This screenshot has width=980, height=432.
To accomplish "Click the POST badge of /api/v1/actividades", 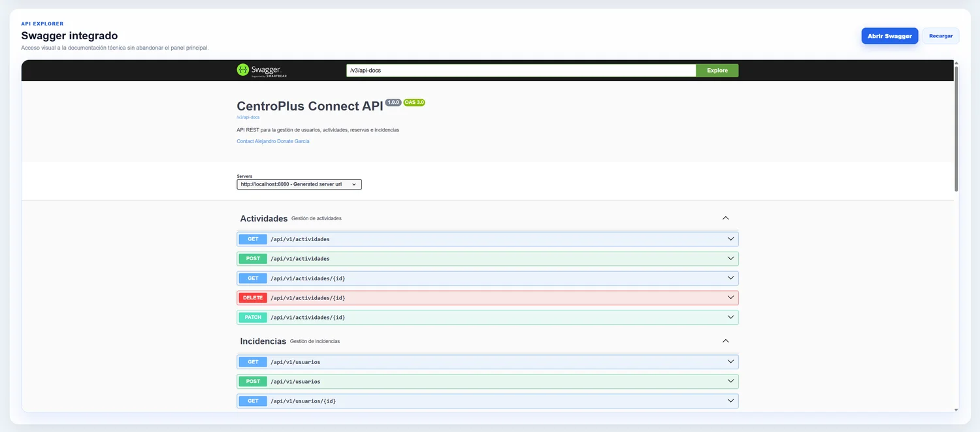I will coord(253,259).
